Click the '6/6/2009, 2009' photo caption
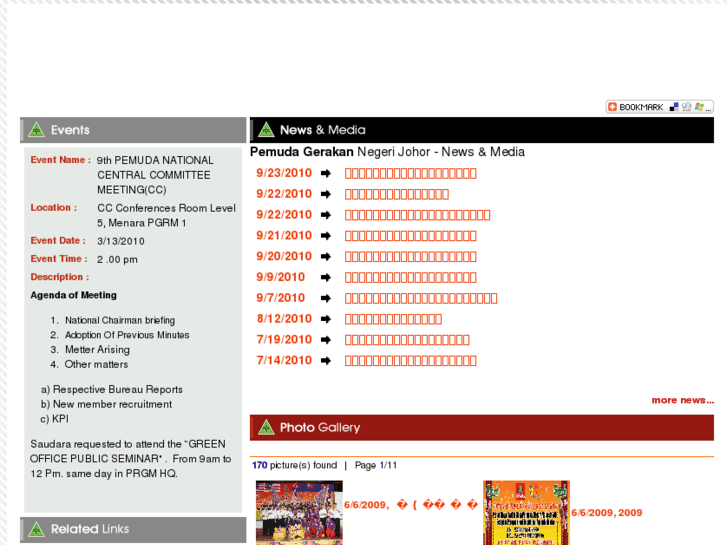The image size is (727, 545). (606, 513)
